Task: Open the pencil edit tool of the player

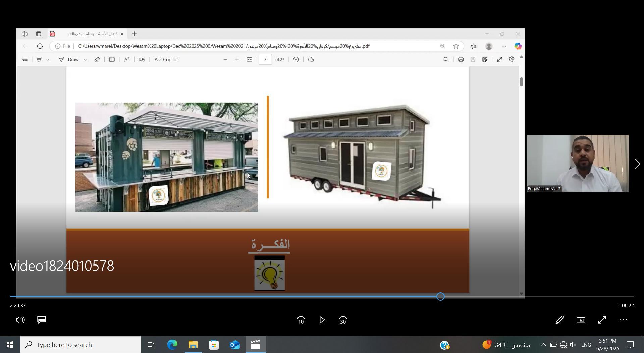Action: pos(559,320)
